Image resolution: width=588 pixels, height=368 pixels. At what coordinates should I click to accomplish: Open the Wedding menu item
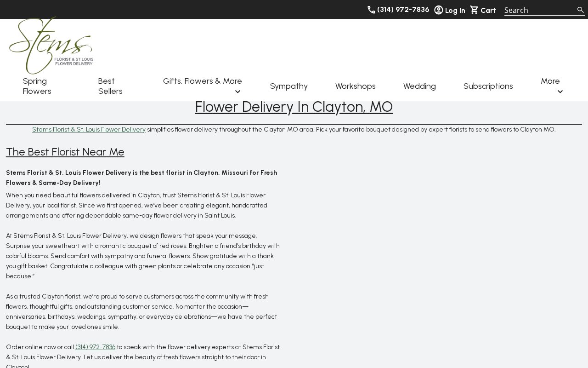[x=419, y=86]
